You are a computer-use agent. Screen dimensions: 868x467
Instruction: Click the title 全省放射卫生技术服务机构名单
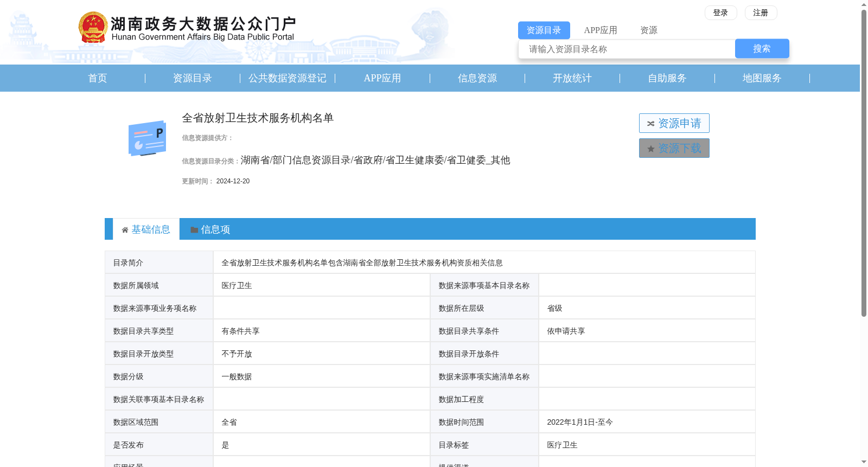click(x=258, y=118)
